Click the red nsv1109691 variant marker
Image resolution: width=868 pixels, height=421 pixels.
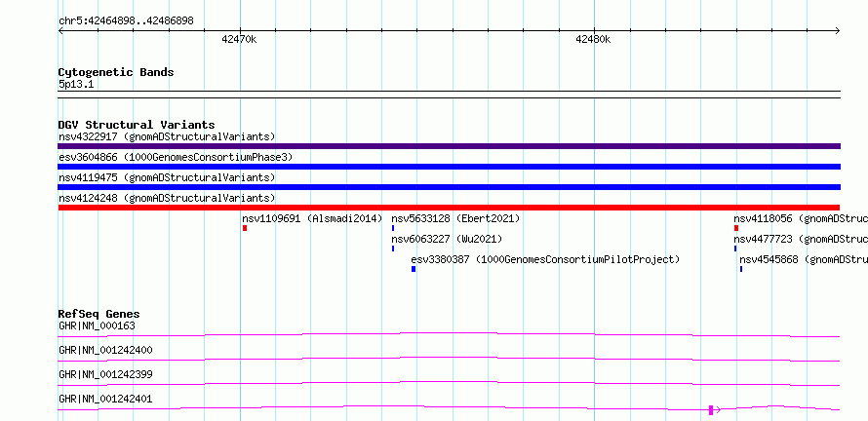[244, 228]
